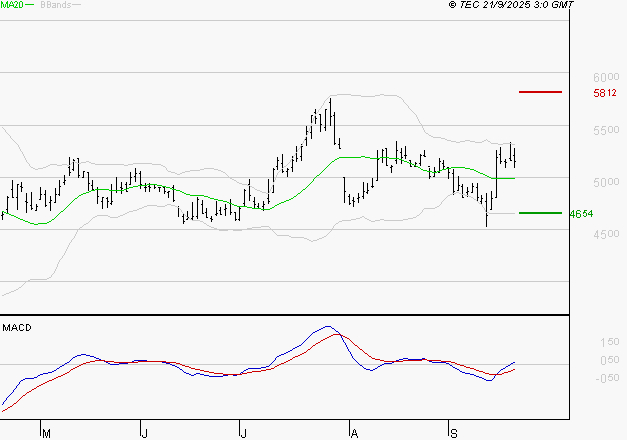Select the MACD indicator panel label
Screen dimensions: 627x440
17,327
